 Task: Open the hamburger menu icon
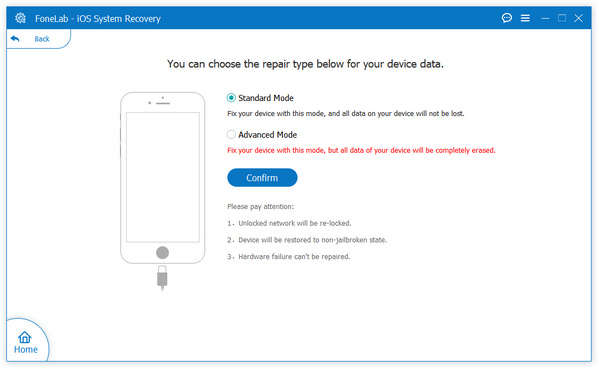click(x=525, y=18)
